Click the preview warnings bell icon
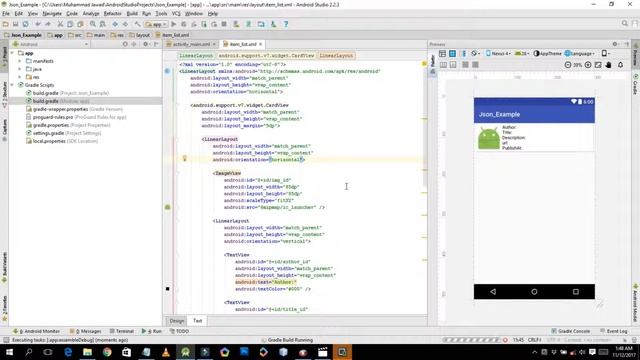640x360 pixels. (621, 65)
